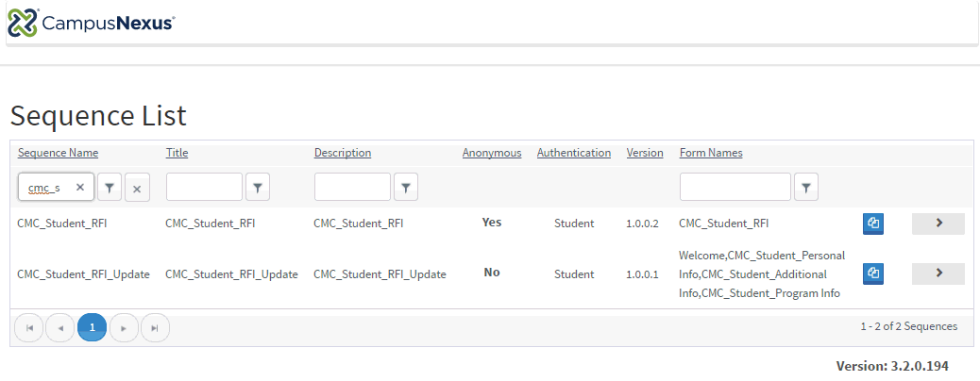Click the Form Names filter funnel icon
The image size is (980, 381).
coord(805,188)
